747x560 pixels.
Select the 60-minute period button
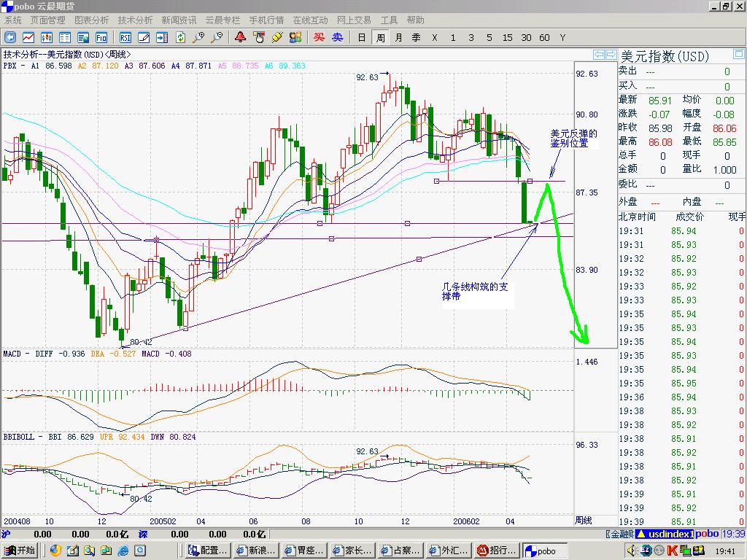point(544,37)
